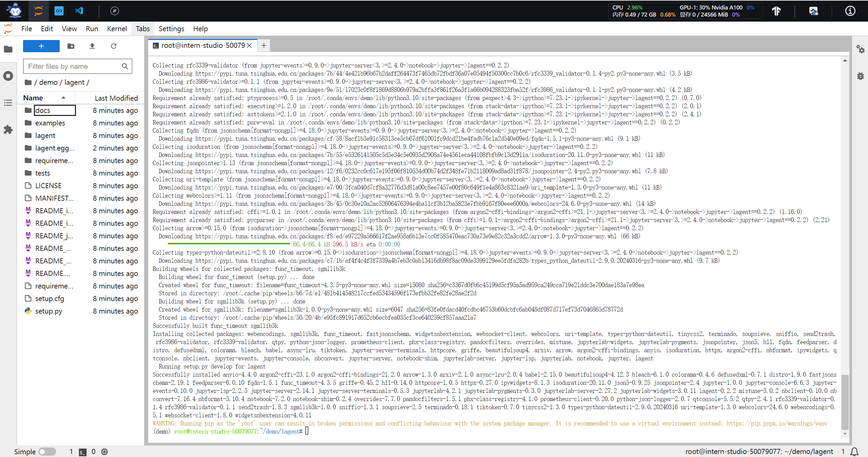Open the examples folder in file list

[50, 123]
